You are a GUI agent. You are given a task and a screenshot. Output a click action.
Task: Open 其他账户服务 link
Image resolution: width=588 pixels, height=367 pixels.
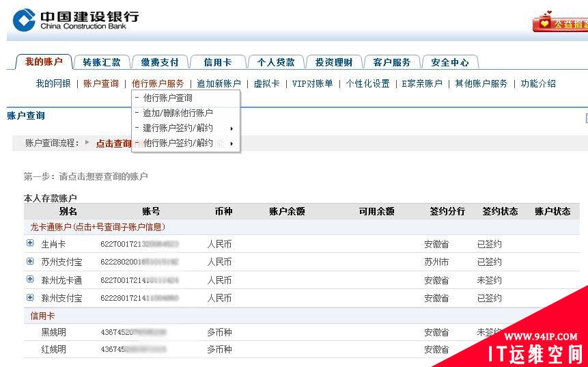(481, 83)
